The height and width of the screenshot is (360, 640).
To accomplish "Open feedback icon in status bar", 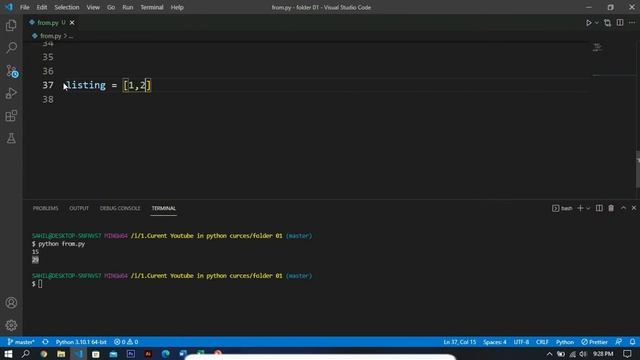I will click(x=619, y=342).
